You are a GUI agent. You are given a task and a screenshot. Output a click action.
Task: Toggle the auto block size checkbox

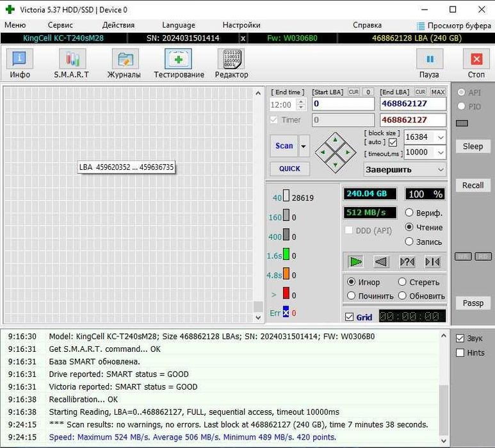pyautogui.click(x=393, y=142)
